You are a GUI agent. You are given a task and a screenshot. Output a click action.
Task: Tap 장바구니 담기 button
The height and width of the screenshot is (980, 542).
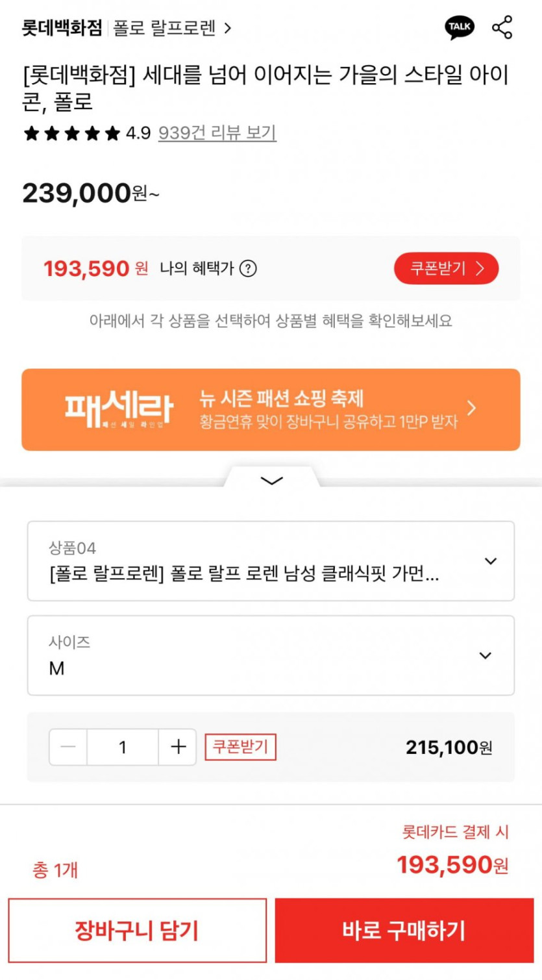click(x=137, y=931)
